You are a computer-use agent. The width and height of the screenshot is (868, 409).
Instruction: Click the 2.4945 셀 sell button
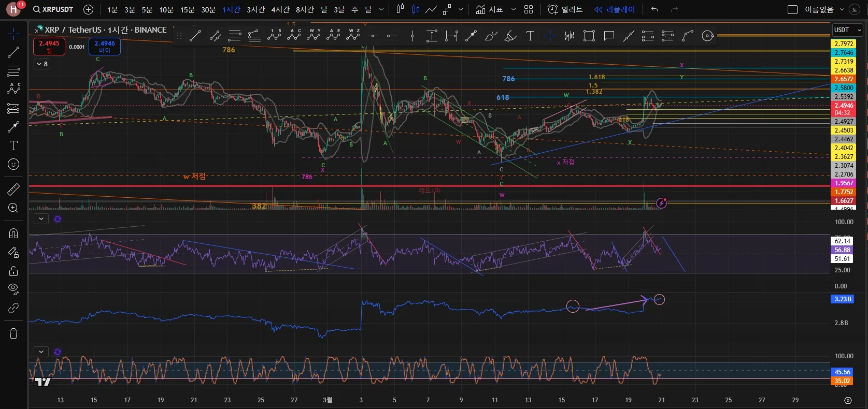[x=49, y=47]
